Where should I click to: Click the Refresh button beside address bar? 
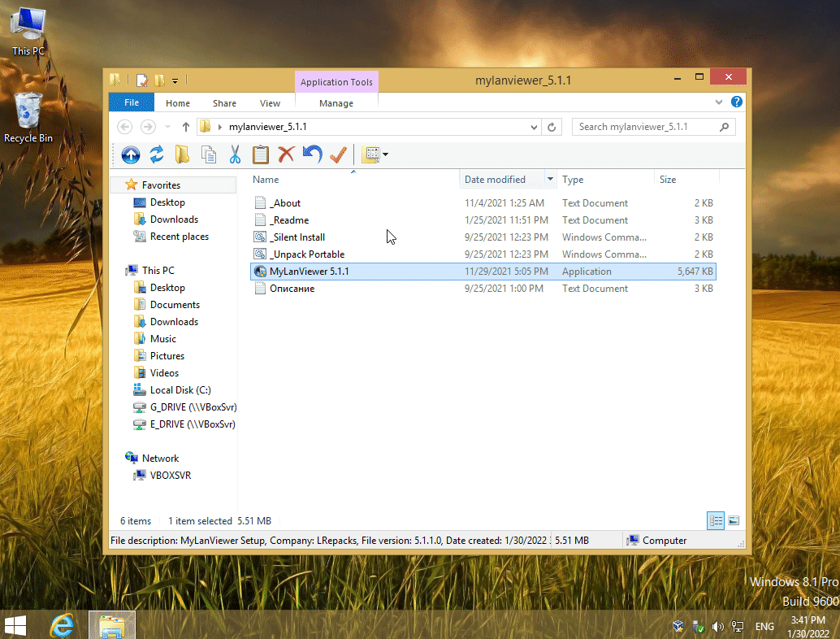coord(552,127)
